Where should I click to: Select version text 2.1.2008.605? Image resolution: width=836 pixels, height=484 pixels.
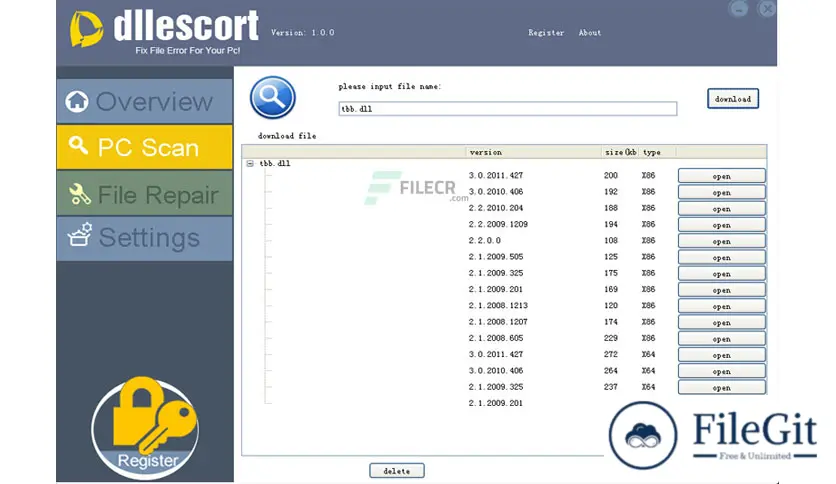(496, 338)
